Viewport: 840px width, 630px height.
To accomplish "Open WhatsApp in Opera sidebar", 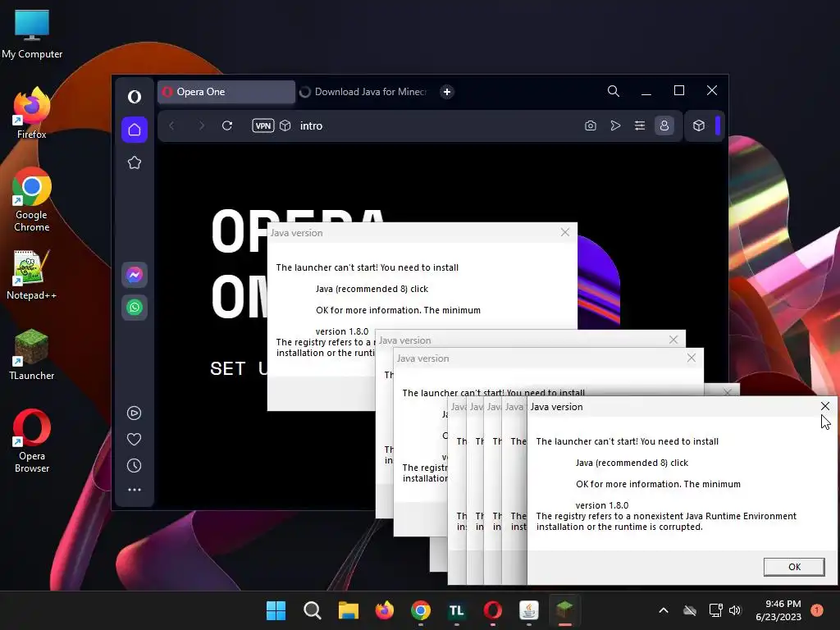I will [x=135, y=308].
